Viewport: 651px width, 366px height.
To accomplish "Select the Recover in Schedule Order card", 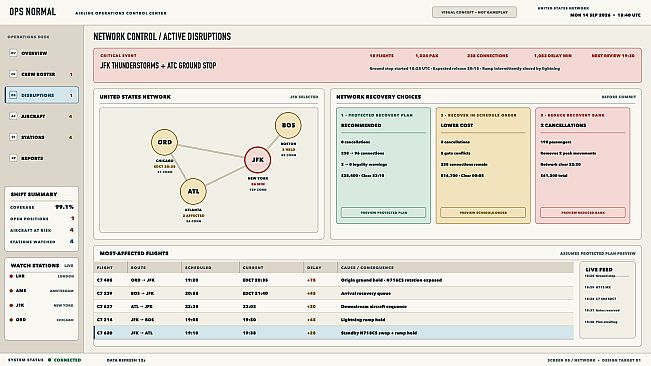I will click(483, 166).
